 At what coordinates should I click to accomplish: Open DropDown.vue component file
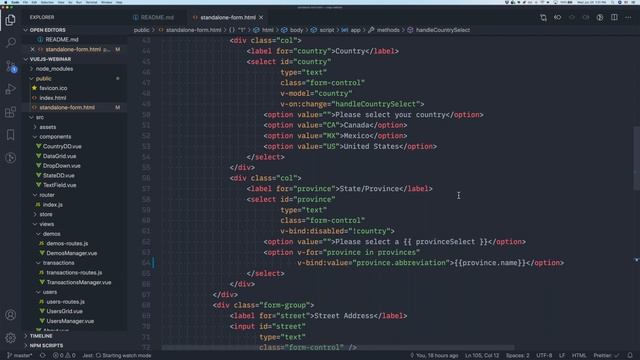[61, 166]
